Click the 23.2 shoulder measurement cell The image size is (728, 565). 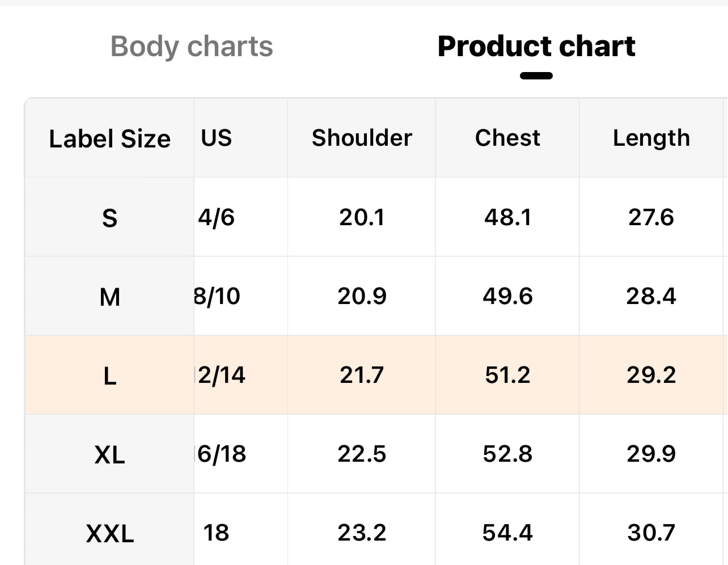[362, 533]
